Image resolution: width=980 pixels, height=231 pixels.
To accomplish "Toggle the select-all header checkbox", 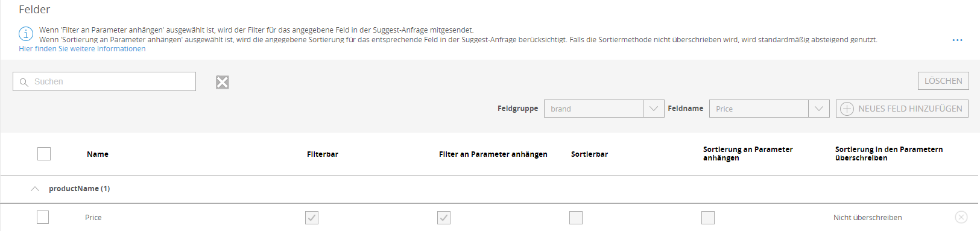I will (44, 154).
